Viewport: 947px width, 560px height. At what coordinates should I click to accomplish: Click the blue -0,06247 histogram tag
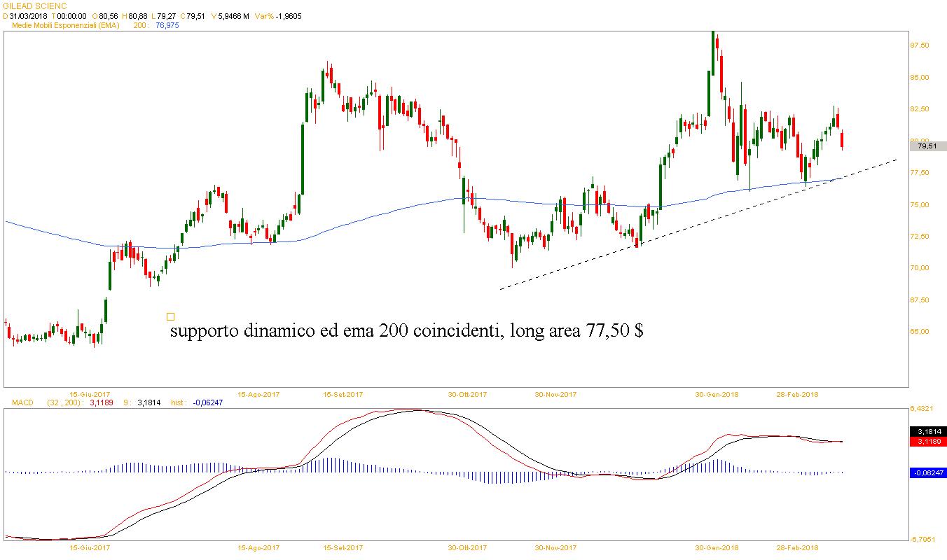[927, 473]
